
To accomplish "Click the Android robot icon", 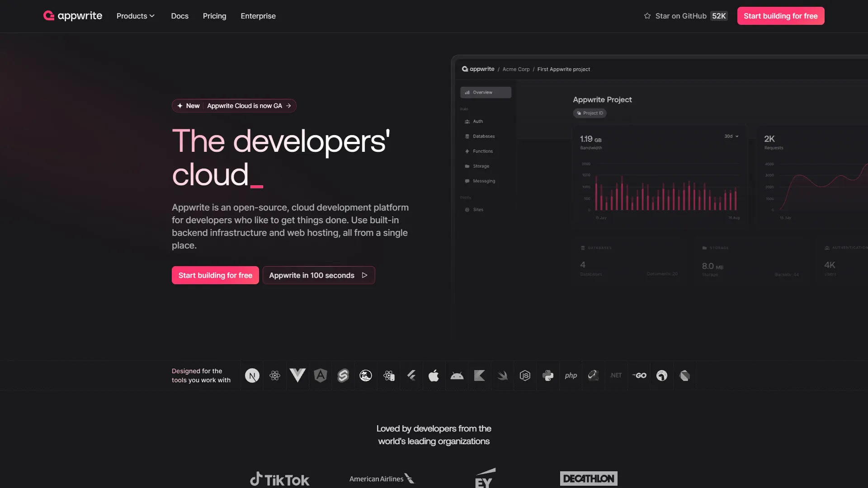I will coord(457,375).
